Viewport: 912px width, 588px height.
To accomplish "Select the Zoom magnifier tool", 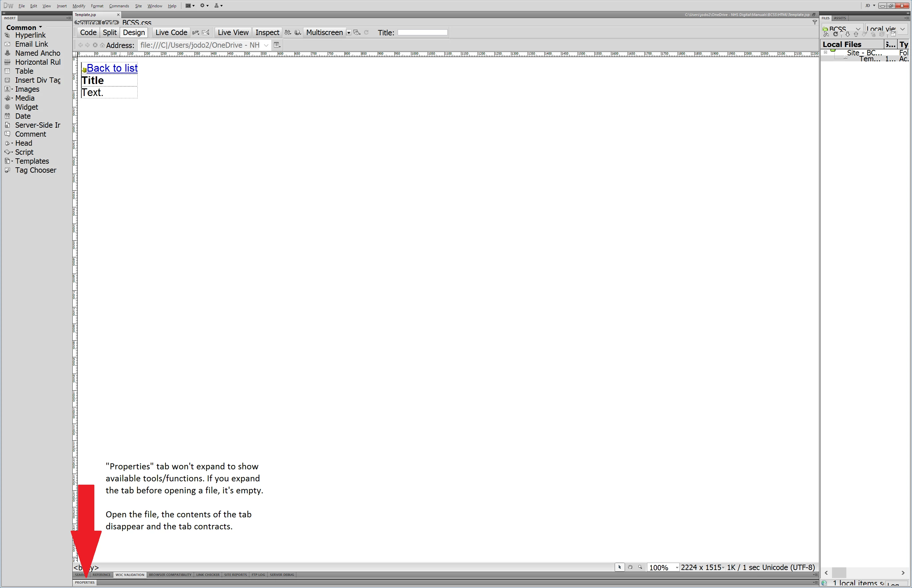I will point(640,567).
